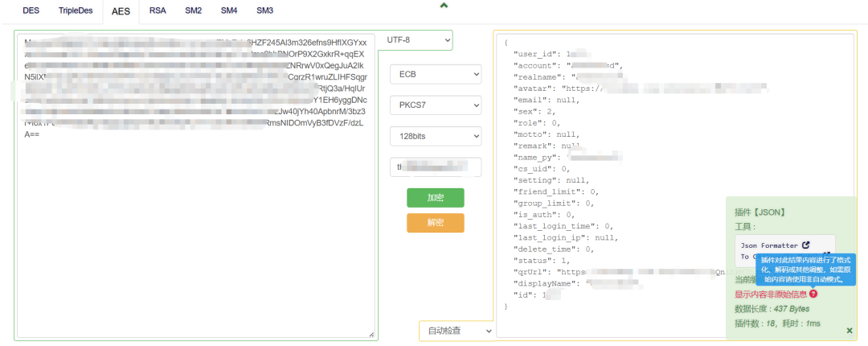Click the "role": 0 line
868x346 pixels.
[x=537, y=123]
